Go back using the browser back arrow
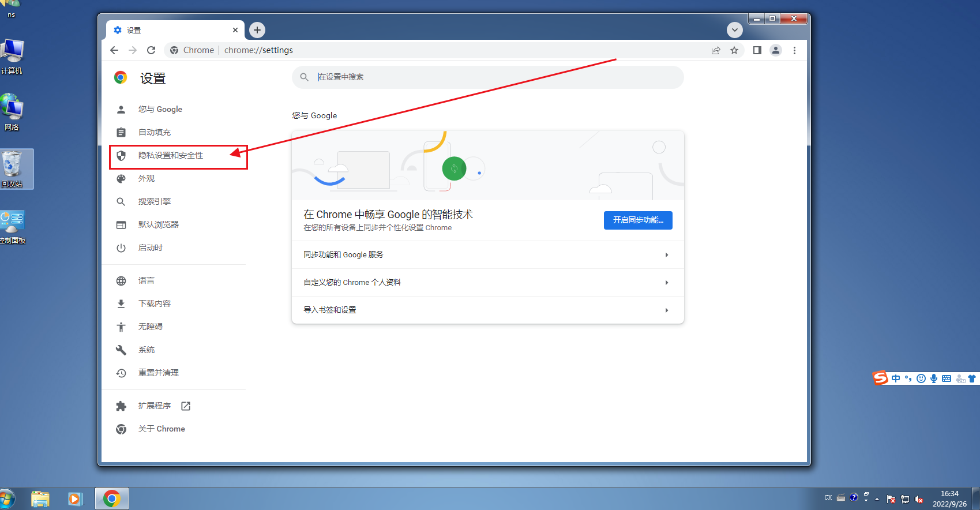 pos(114,50)
